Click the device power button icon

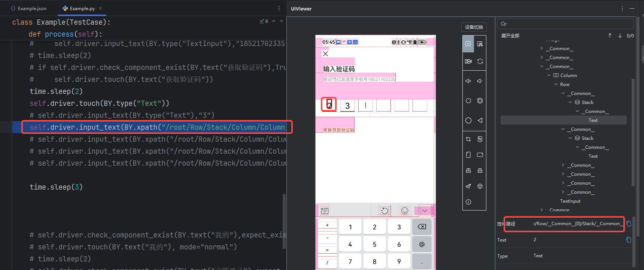pyautogui.click(x=468, y=101)
